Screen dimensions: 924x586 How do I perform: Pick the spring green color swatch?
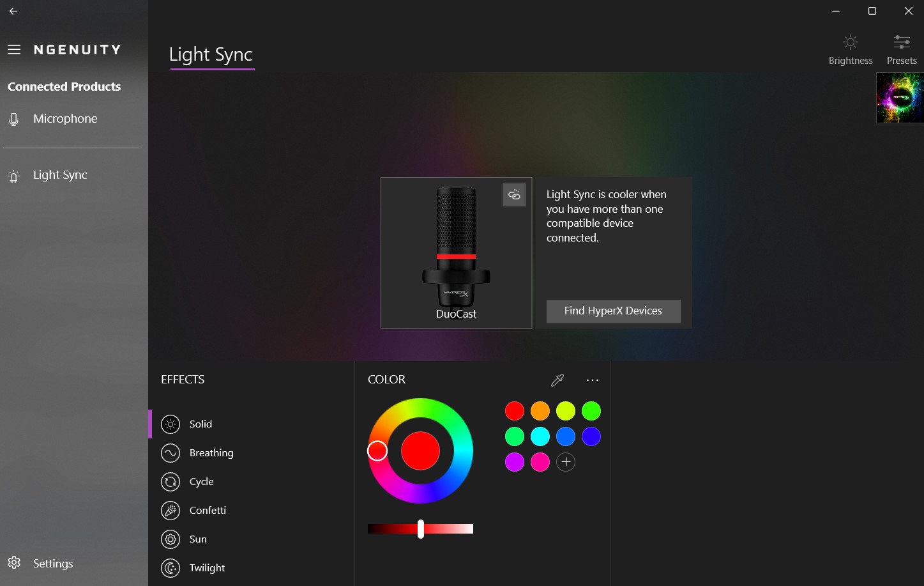coord(515,436)
